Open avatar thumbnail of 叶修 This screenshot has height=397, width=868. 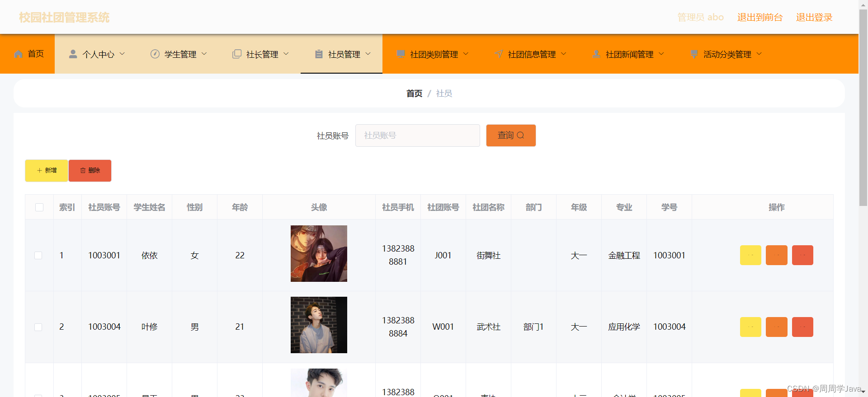(319, 325)
